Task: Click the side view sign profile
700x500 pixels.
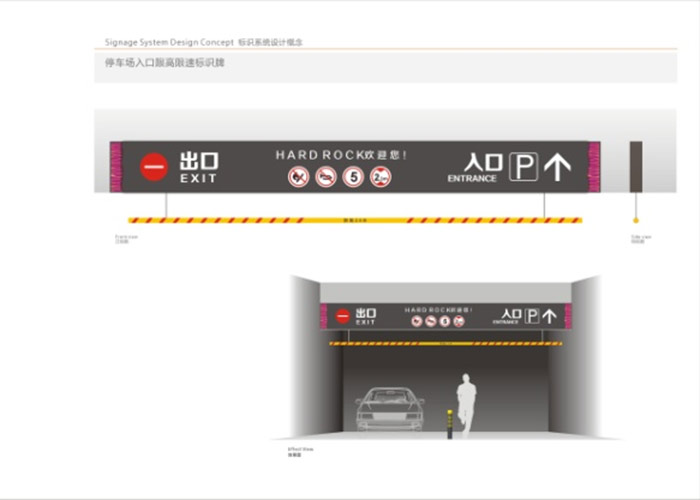Action: click(636, 167)
